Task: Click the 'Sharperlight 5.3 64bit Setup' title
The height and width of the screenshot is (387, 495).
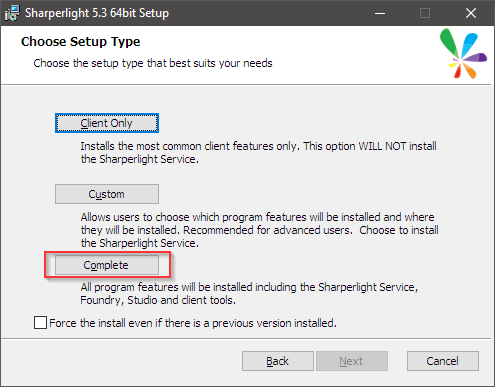Action: click(97, 13)
